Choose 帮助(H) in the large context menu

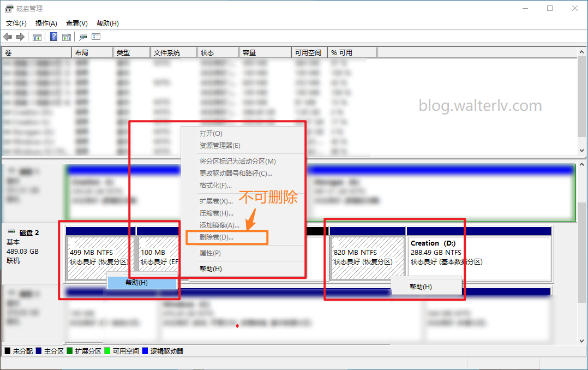click(x=211, y=268)
